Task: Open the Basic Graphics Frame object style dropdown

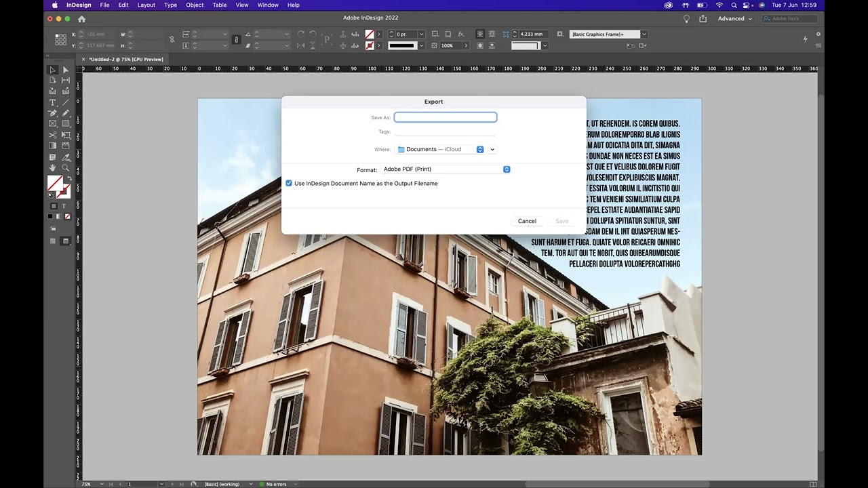Action: pos(644,34)
